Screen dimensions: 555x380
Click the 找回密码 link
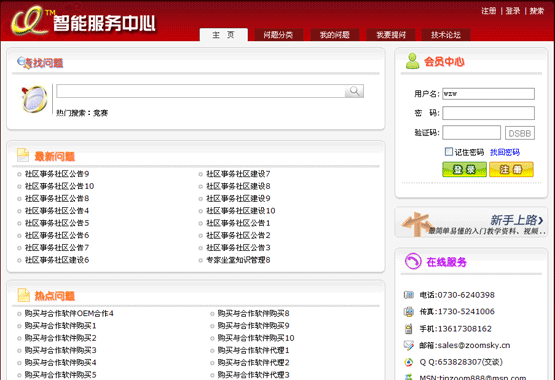(x=505, y=152)
